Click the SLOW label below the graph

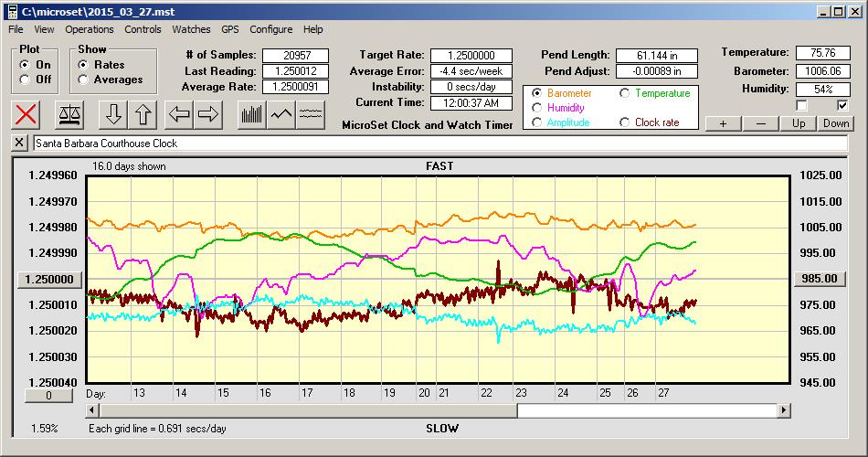click(441, 429)
